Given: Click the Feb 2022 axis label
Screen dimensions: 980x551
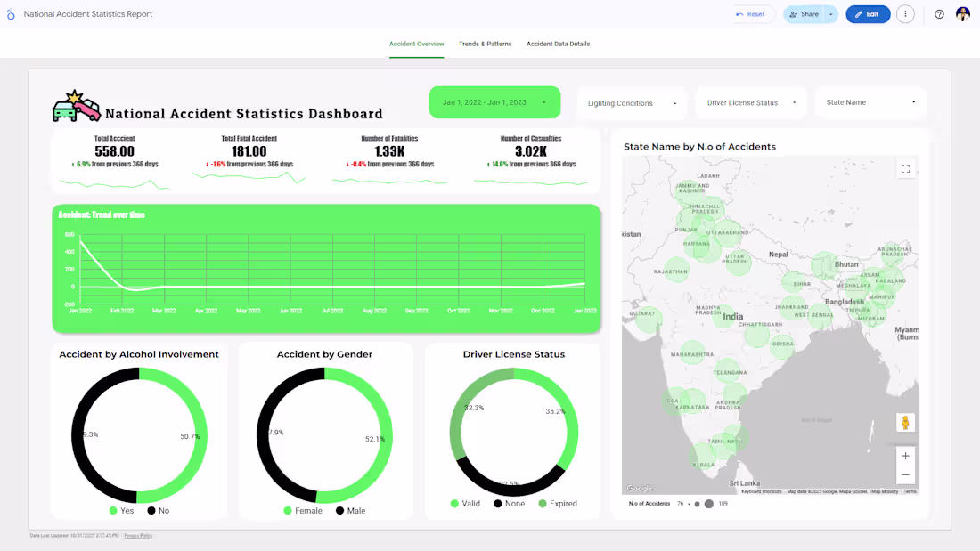Looking at the screenshot, I should 122,311.
